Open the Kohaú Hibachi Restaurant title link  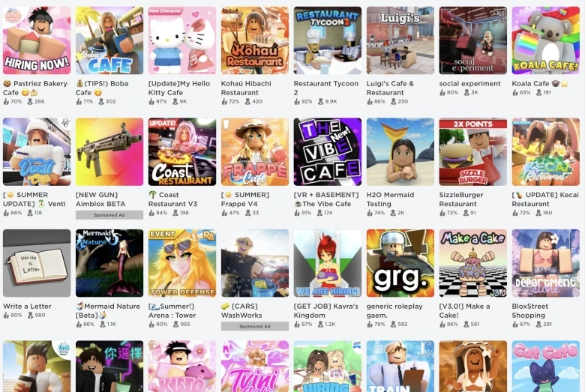[x=246, y=88]
